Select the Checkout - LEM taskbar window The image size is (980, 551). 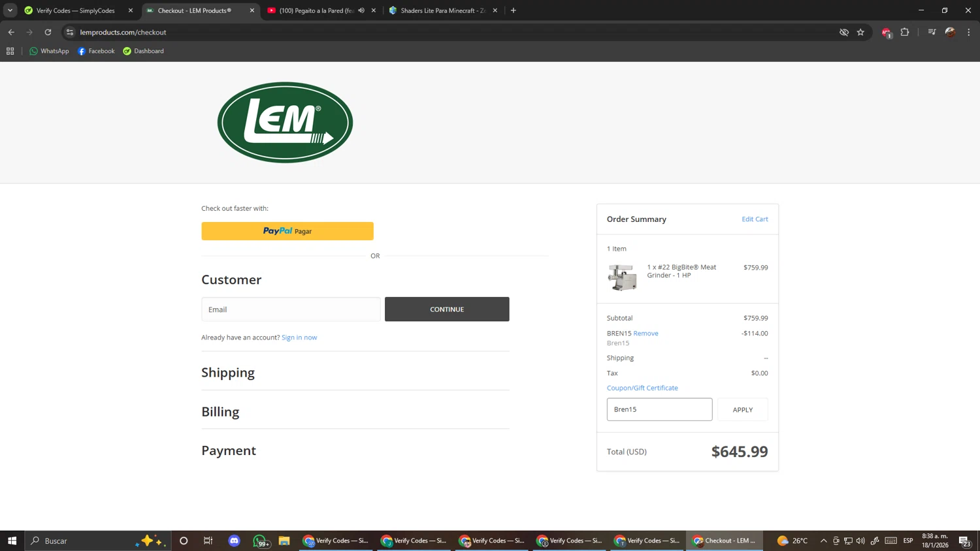725,541
